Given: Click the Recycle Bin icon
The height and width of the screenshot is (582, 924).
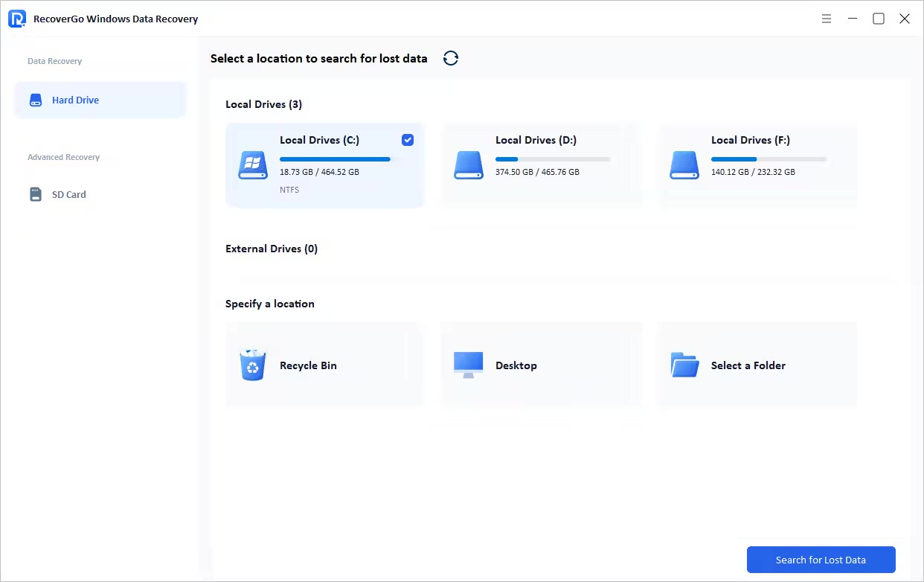Looking at the screenshot, I should pos(252,365).
